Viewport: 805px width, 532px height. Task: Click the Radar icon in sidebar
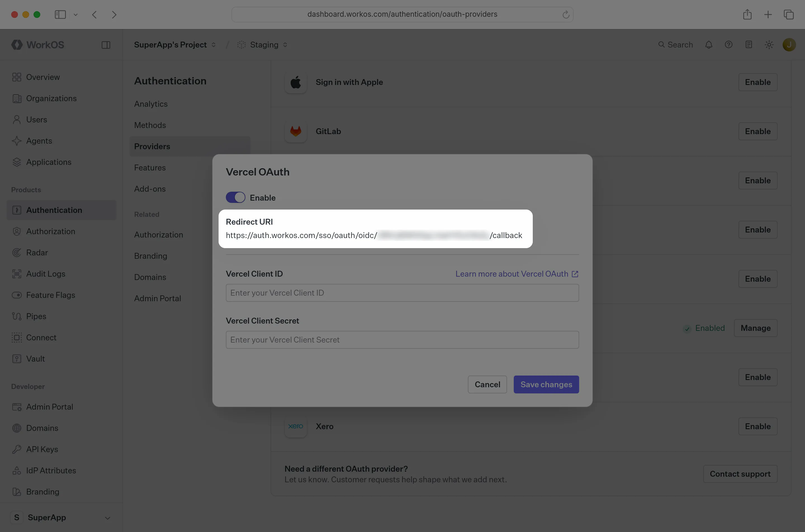(x=16, y=252)
